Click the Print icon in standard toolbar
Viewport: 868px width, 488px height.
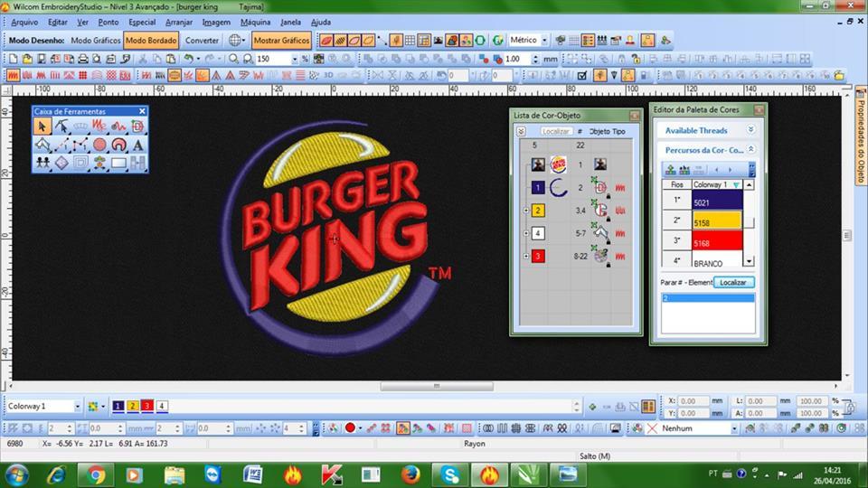[x=83, y=59]
